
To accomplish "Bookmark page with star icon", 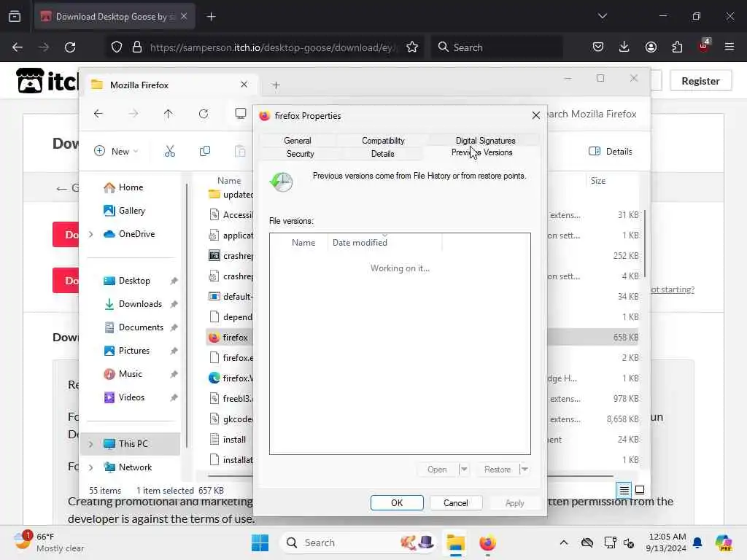I will (412, 47).
